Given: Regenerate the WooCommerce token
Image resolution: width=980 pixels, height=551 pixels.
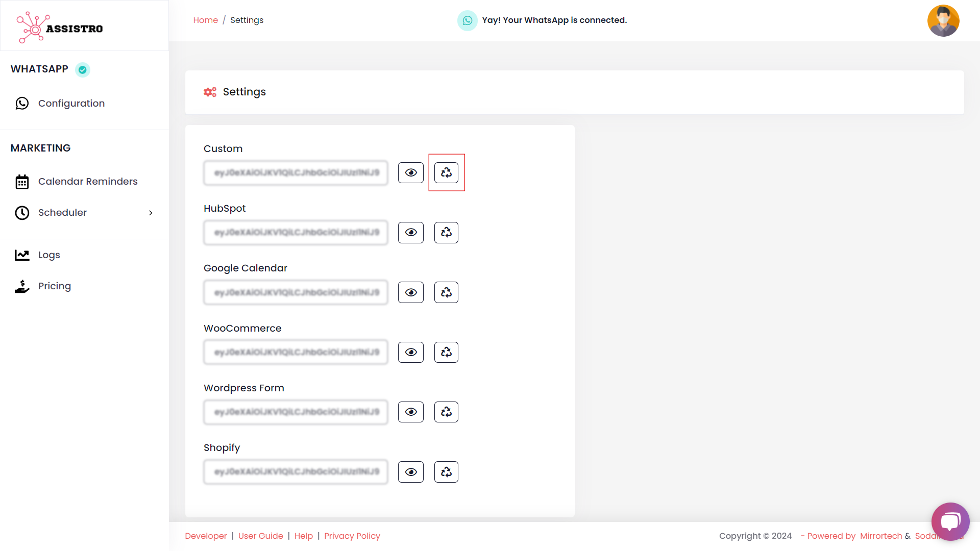Looking at the screenshot, I should tap(446, 352).
